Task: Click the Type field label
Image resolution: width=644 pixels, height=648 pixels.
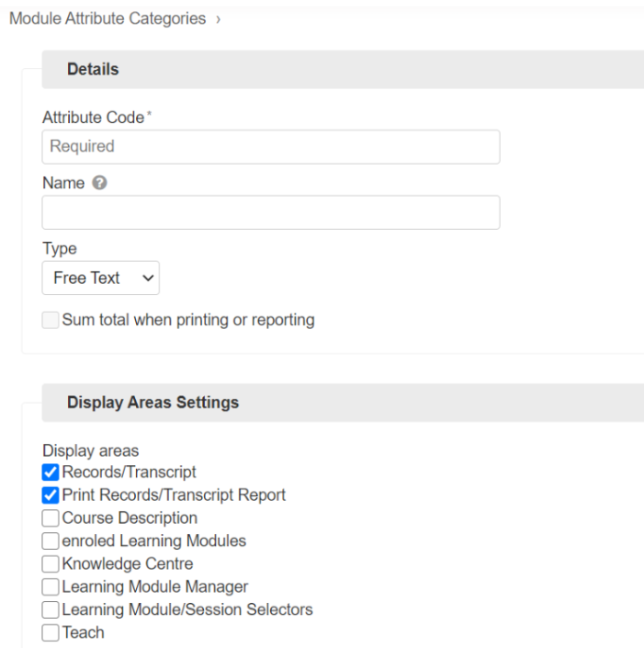Action: point(60,249)
